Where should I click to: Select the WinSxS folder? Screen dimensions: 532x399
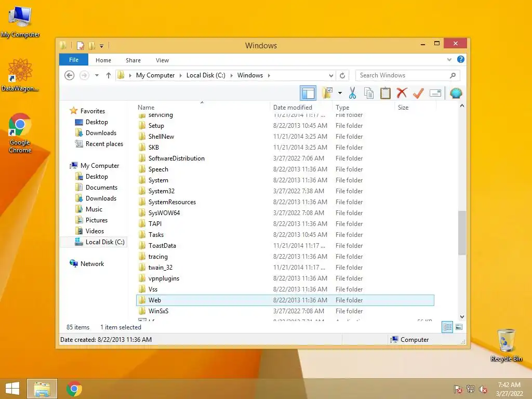[x=285, y=311]
